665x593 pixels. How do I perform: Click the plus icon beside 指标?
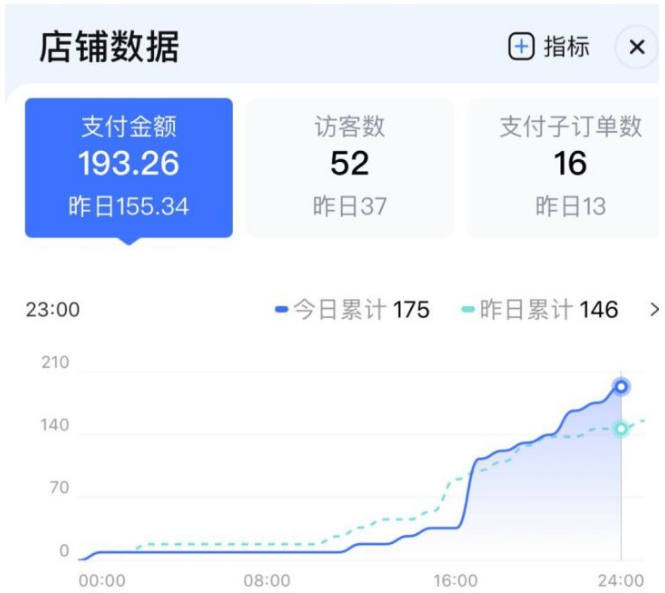[x=521, y=47]
